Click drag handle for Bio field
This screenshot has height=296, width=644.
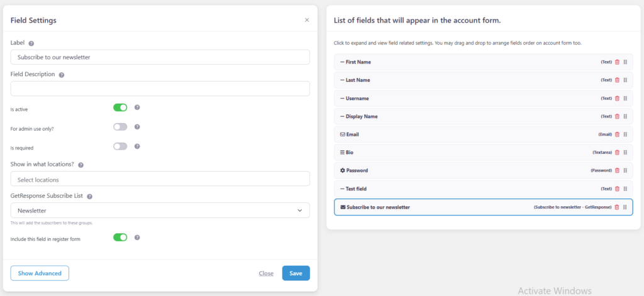pos(625,153)
